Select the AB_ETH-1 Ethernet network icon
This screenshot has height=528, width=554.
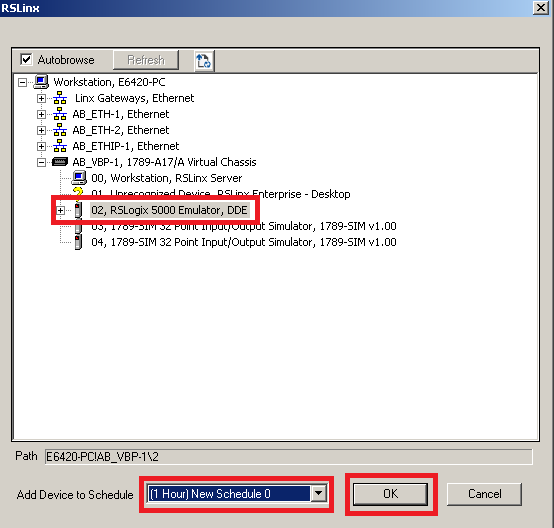(60, 114)
